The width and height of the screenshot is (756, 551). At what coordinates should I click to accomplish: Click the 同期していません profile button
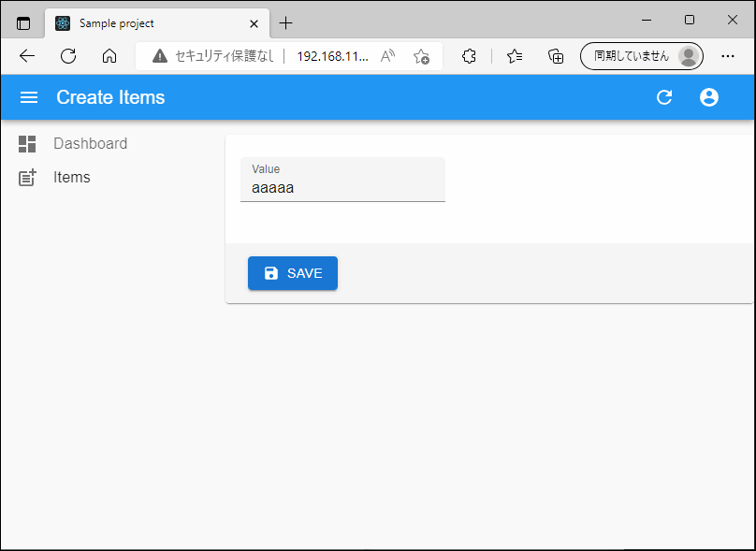coord(641,56)
